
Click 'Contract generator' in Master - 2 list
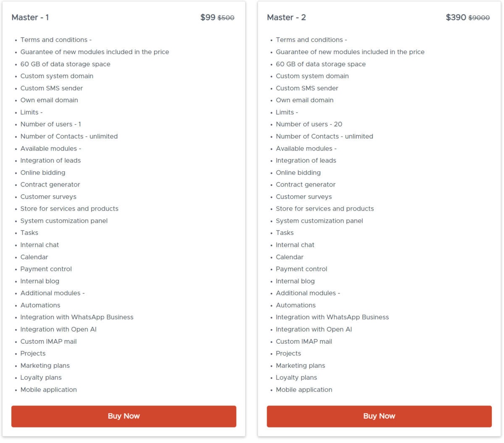tap(305, 185)
